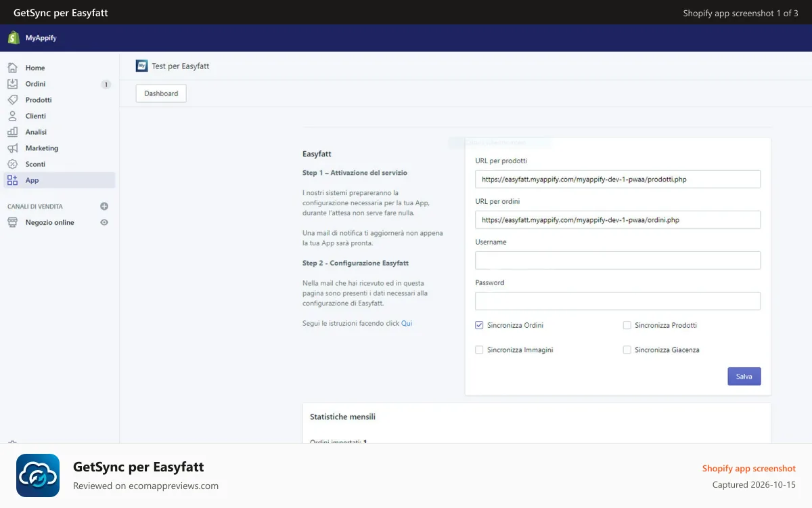Viewport: 812px width, 508px height.
Task: Click the Ordini badge showing 1
Action: (x=106, y=85)
